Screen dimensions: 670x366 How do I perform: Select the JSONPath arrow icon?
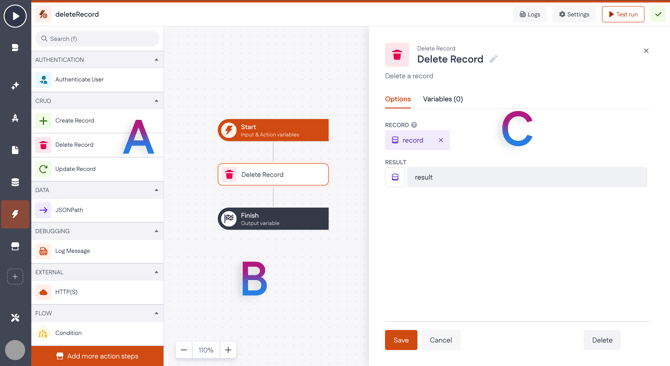pyautogui.click(x=43, y=210)
